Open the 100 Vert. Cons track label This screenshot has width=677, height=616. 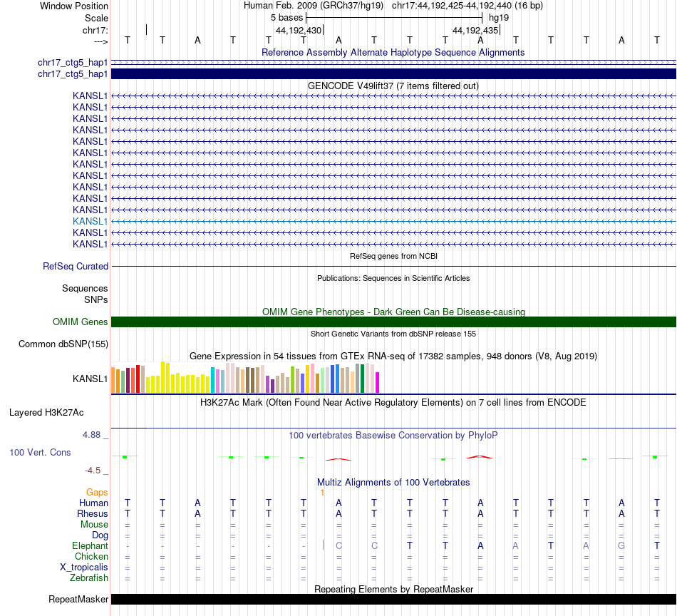pyautogui.click(x=40, y=452)
